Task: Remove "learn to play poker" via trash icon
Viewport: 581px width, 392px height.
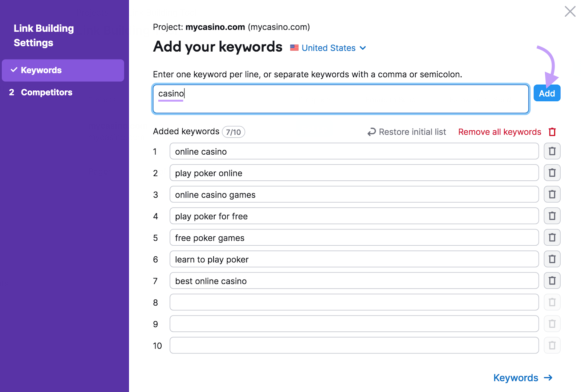Action: [x=552, y=259]
